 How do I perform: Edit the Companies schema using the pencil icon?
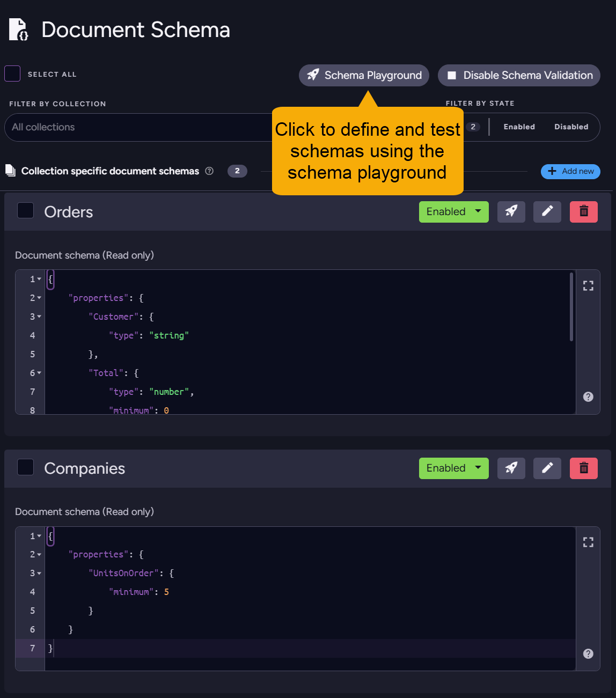[547, 468]
